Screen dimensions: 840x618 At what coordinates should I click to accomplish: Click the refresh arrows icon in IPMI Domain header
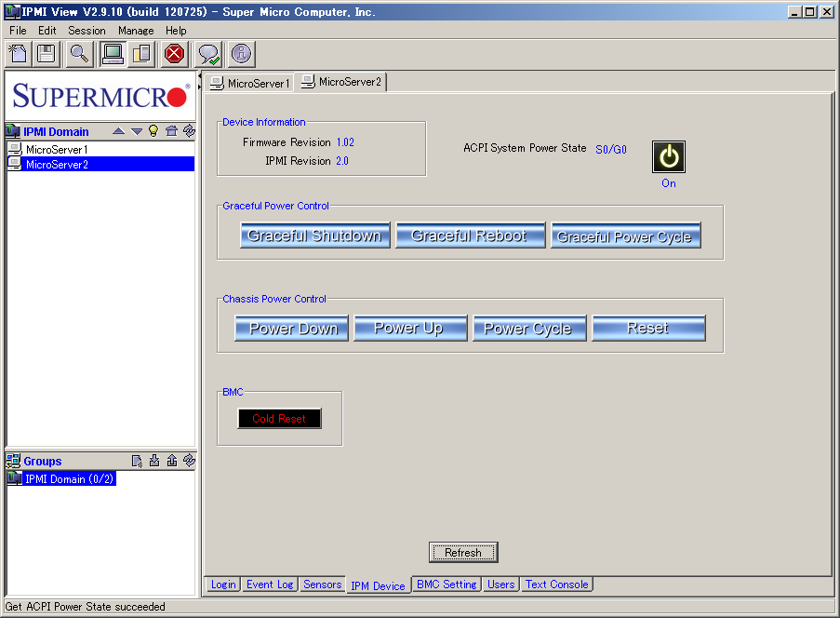[189, 131]
